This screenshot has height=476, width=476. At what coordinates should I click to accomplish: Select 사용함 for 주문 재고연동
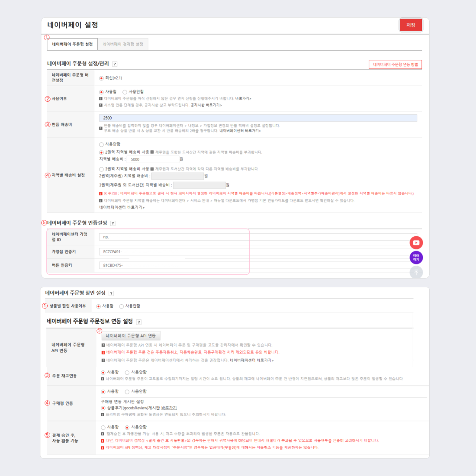[103, 373]
